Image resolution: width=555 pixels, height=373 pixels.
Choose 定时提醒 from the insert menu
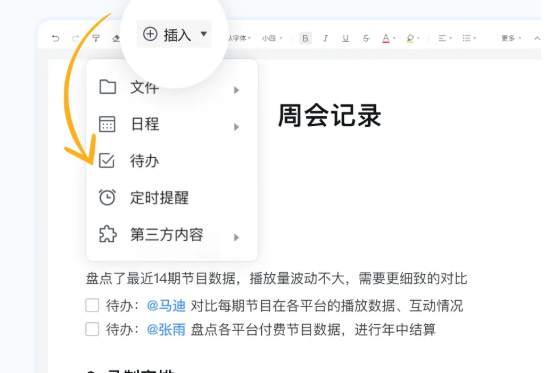[x=172, y=197]
